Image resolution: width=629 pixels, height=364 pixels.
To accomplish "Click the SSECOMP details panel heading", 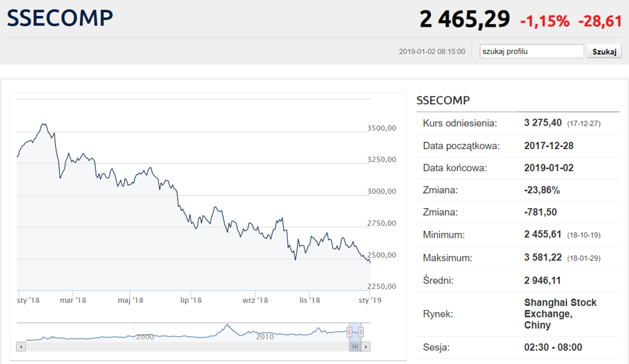I will [x=443, y=100].
